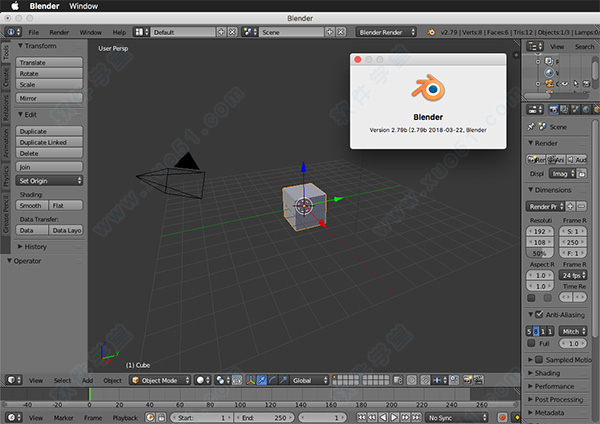This screenshot has width=600, height=424.
Task: Expand the Performance panel
Action: click(530, 386)
